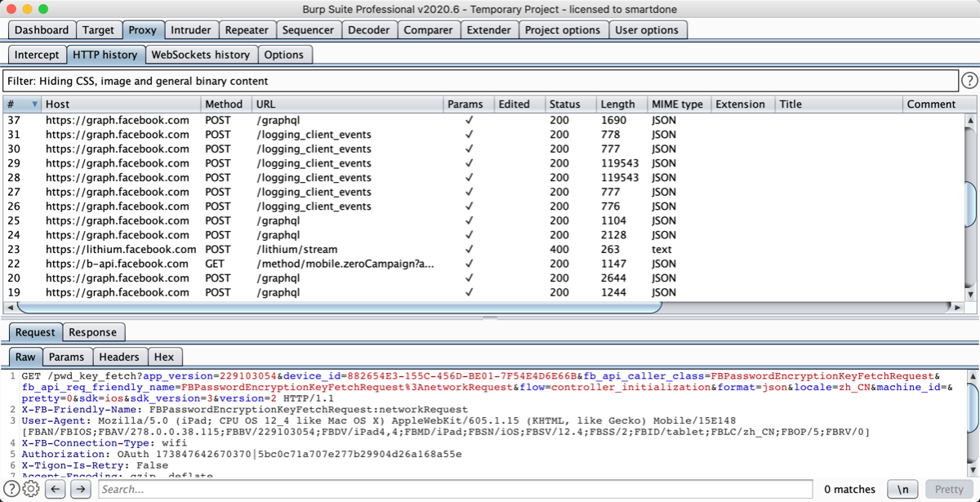Click the /lithium/stream URL cell

(296, 250)
